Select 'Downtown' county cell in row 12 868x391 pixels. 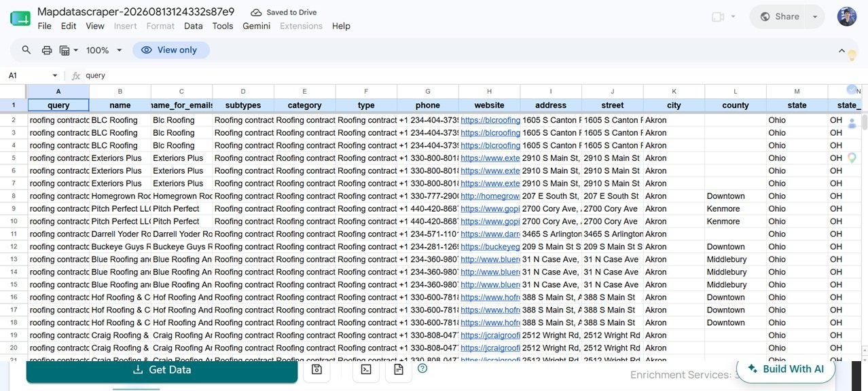736,247
